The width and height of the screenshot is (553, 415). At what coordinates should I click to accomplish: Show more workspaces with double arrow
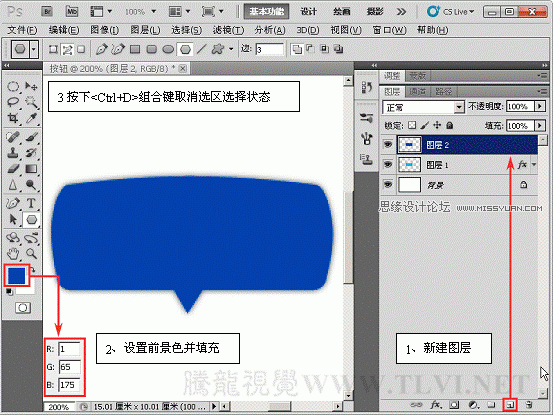pos(401,12)
